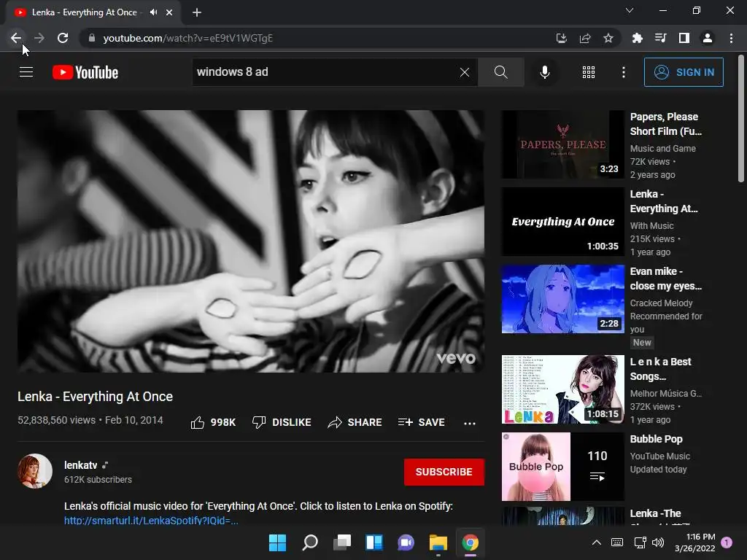747x560 pixels.
Task: Click the 'Melhor Música G...' channel name
Action: (x=665, y=393)
